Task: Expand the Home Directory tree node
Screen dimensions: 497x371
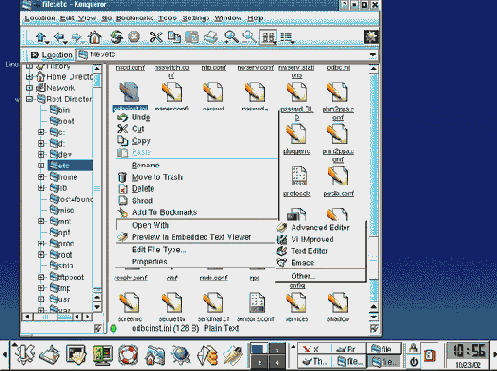Action: coord(30,77)
